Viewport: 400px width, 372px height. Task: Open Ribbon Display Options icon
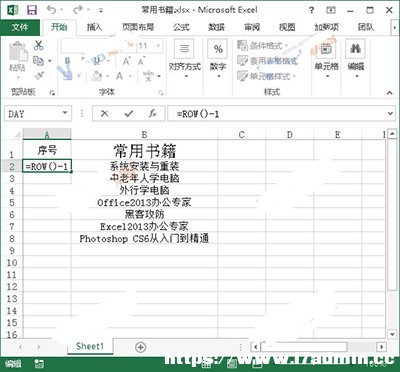[x=331, y=10]
